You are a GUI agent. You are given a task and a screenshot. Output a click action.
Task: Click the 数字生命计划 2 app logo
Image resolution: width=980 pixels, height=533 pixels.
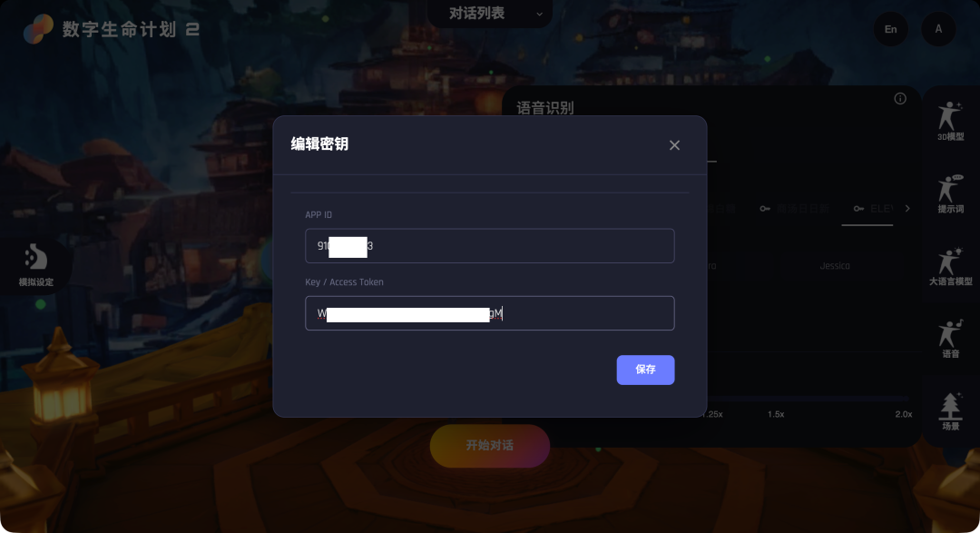click(x=112, y=29)
